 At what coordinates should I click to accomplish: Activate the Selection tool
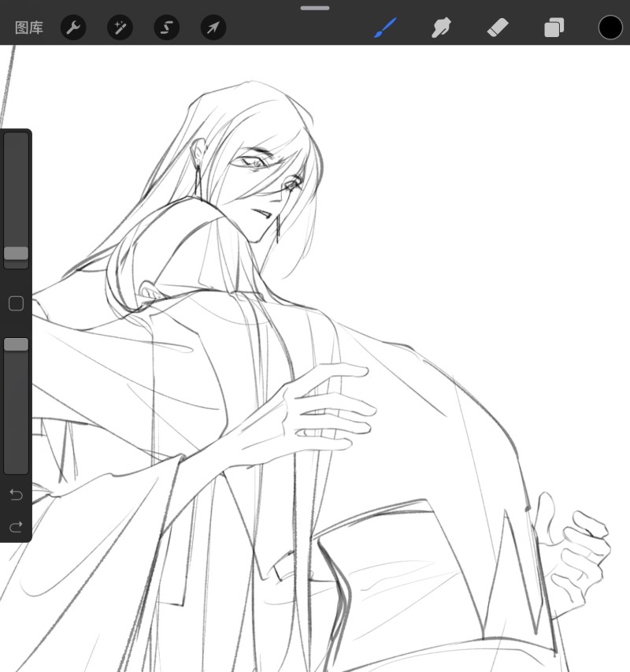167,28
